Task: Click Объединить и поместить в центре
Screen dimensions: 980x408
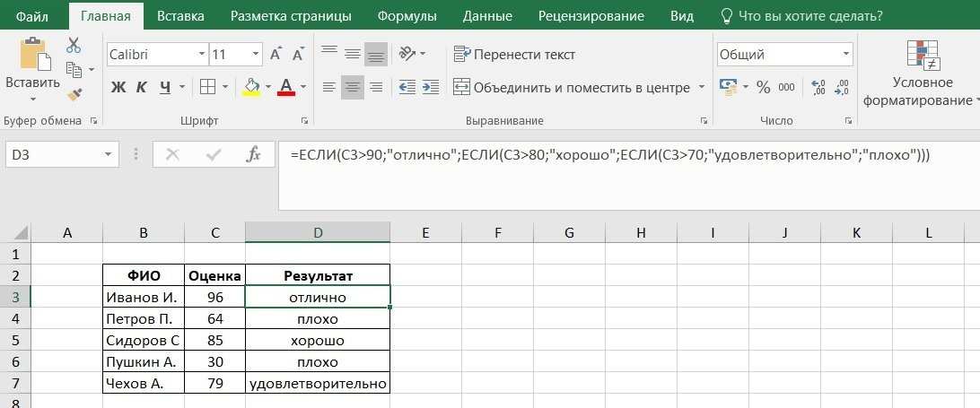Action: [572, 87]
